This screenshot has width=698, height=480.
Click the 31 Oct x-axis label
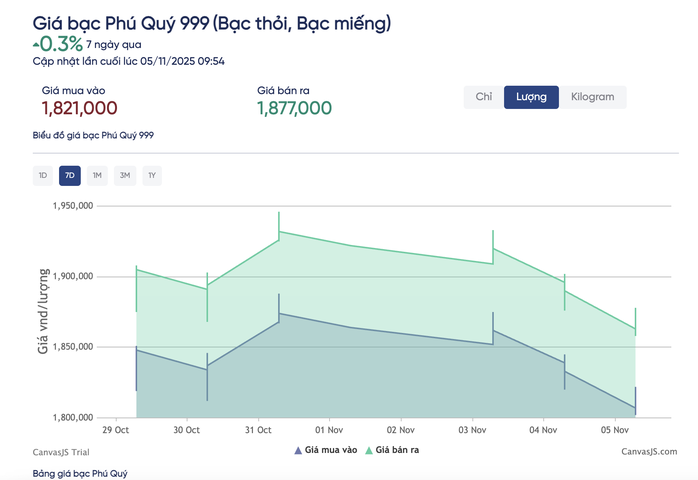point(258,430)
